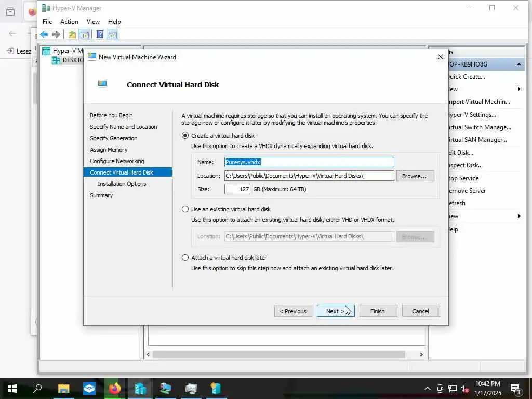The image size is (532, 399).
Task: Open Firefox from the taskbar
Action: pyautogui.click(x=115, y=389)
